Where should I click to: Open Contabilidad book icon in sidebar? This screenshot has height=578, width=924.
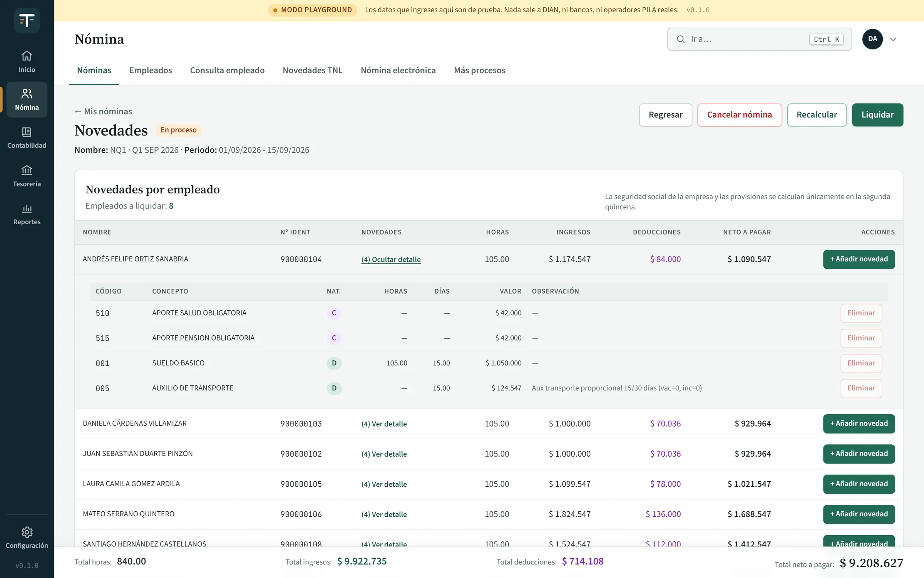pos(27,132)
